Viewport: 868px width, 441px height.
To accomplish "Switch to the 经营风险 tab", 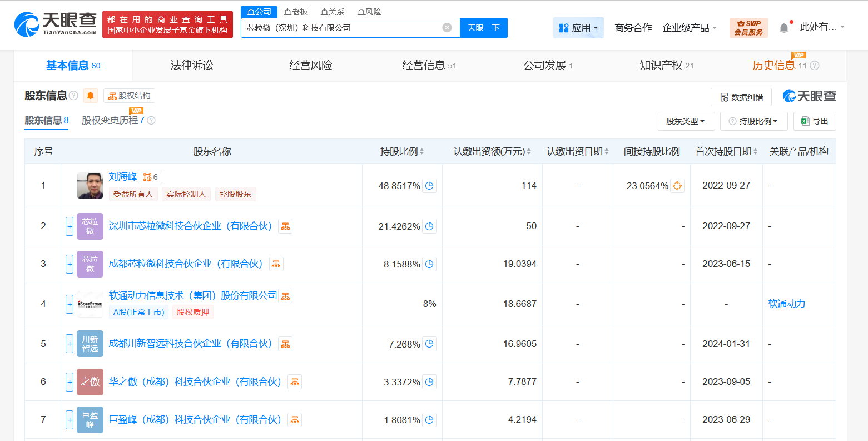I will 310,66.
